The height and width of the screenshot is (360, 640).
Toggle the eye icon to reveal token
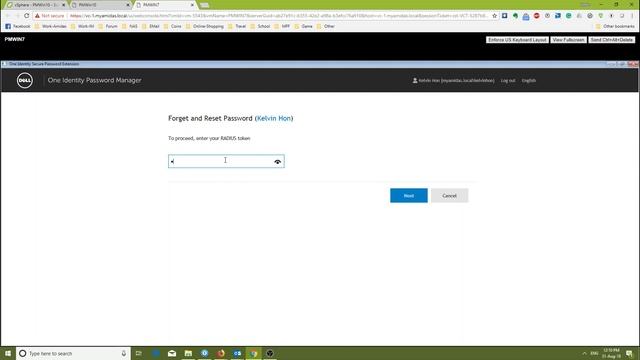point(278,162)
